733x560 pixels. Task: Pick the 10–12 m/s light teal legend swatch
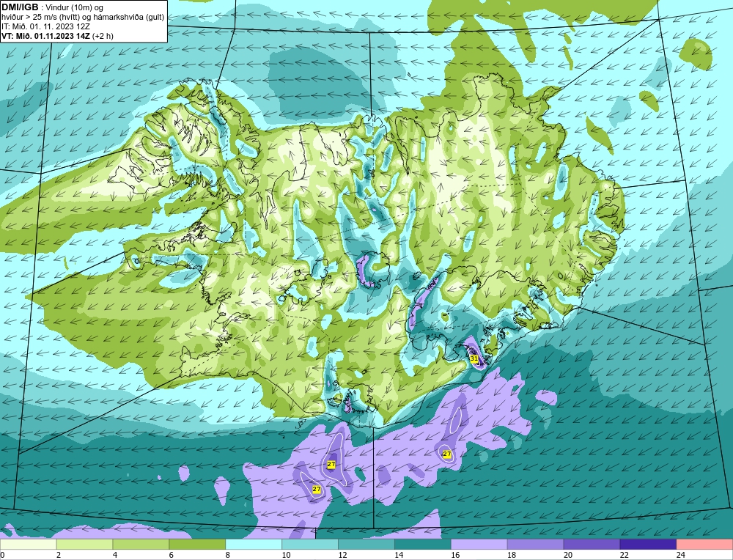310,545
